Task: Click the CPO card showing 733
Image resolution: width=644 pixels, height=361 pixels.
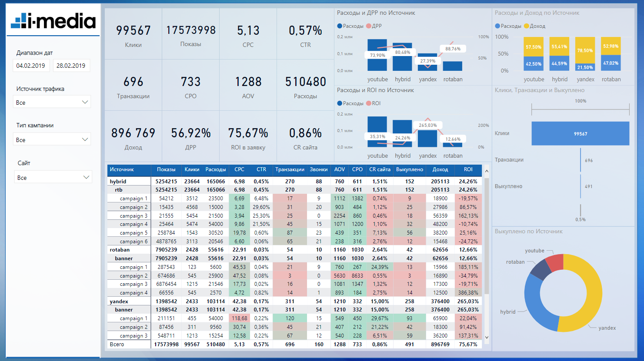Action: tap(191, 86)
